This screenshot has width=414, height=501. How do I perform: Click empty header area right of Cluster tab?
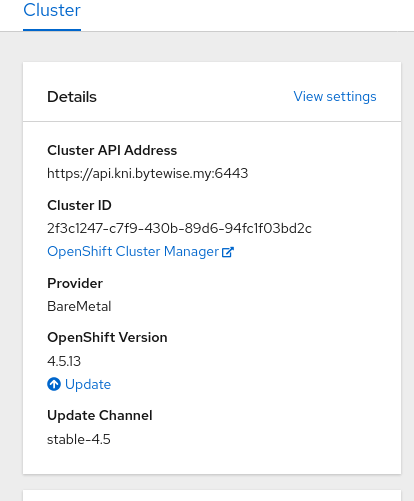247,15
